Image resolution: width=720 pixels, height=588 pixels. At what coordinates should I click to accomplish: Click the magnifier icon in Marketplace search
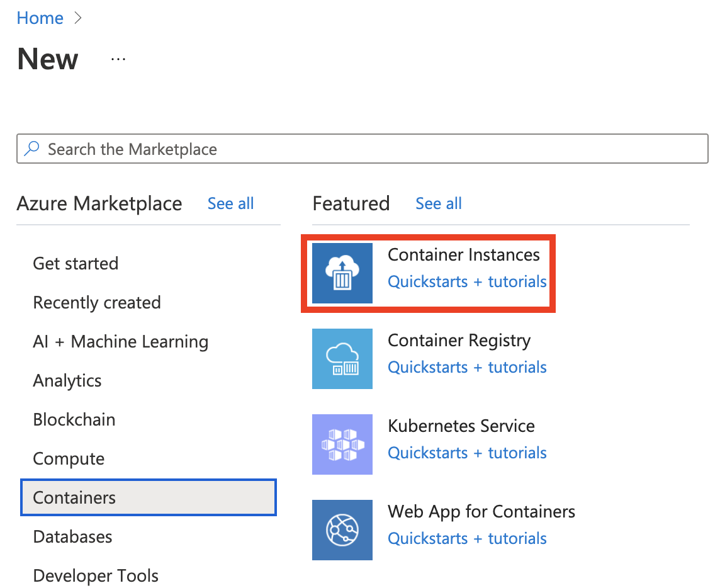click(x=31, y=149)
